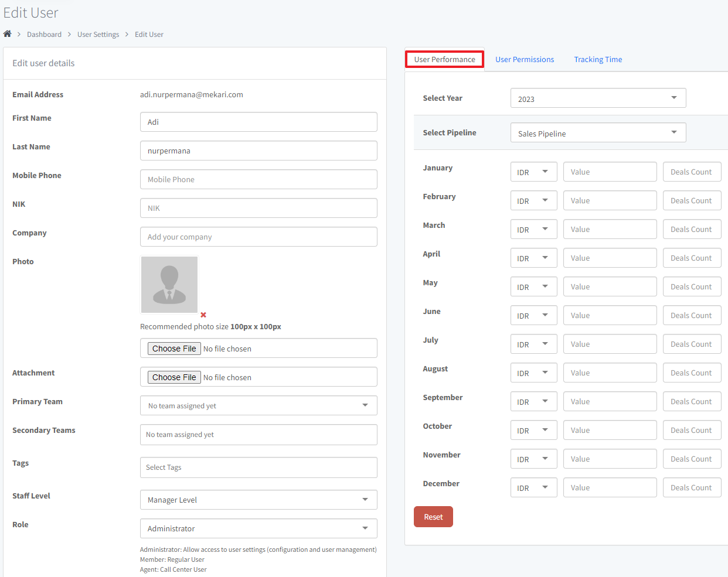
Task: Select the User Performance tab
Action: click(444, 59)
